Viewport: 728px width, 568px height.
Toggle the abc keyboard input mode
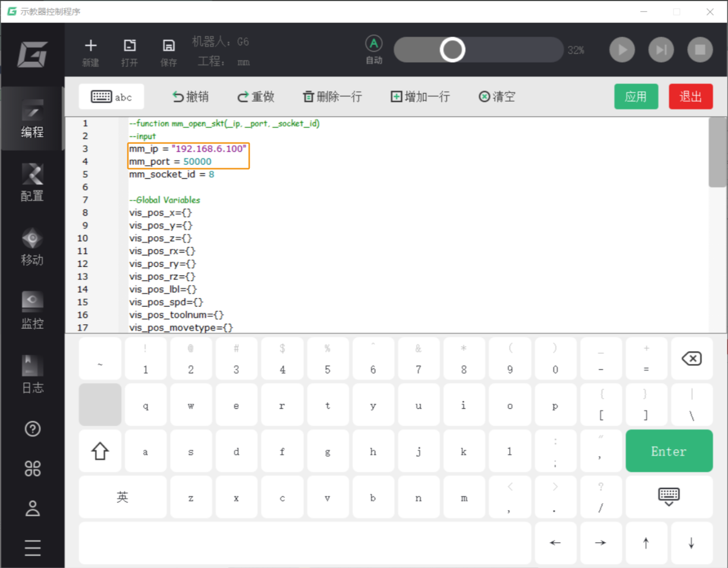tap(111, 97)
